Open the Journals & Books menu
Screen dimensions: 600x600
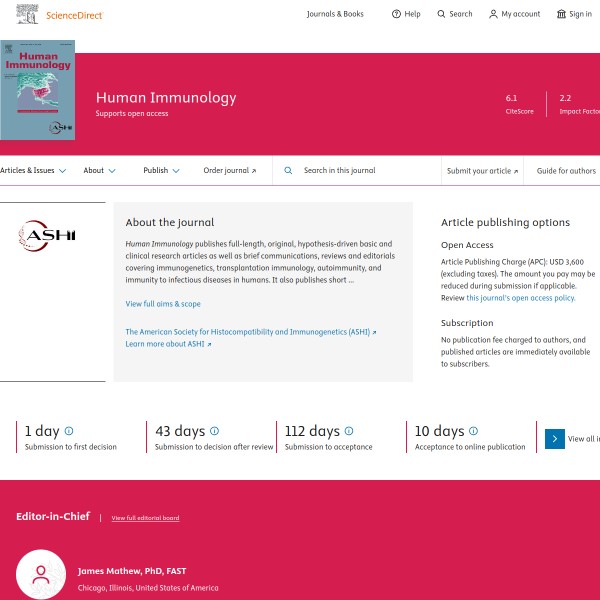coord(335,14)
